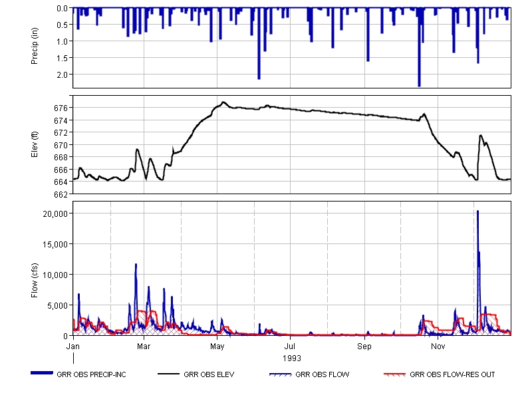Click the black ELEV legend line swatch
The image size is (532, 417).
(x=168, y=374)
